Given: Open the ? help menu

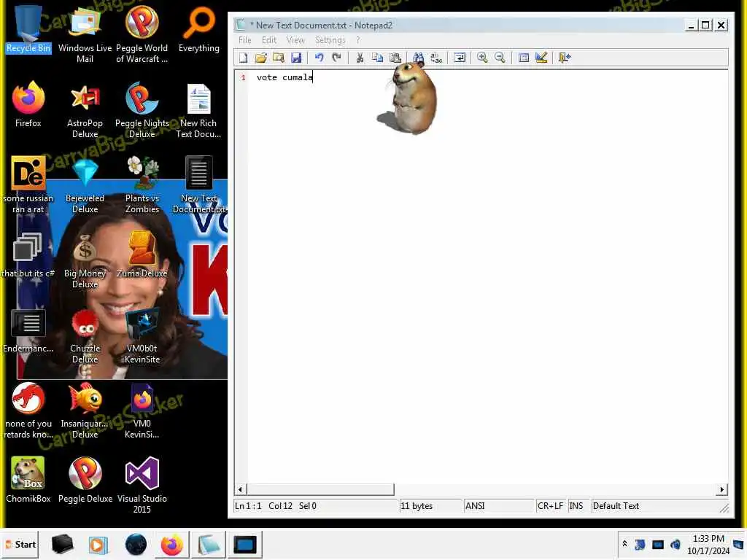Looking at the screenshot, I should click(x=358, y=40).
